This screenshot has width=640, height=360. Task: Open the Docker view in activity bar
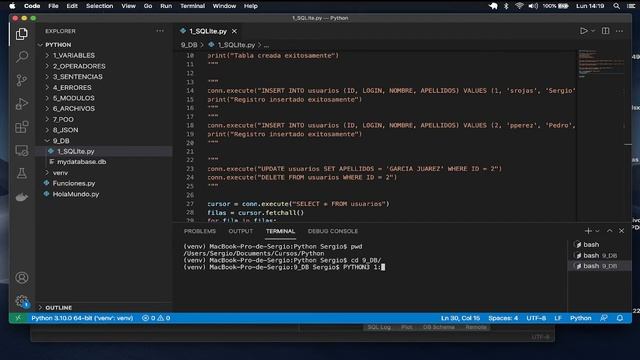click(22, 197)
